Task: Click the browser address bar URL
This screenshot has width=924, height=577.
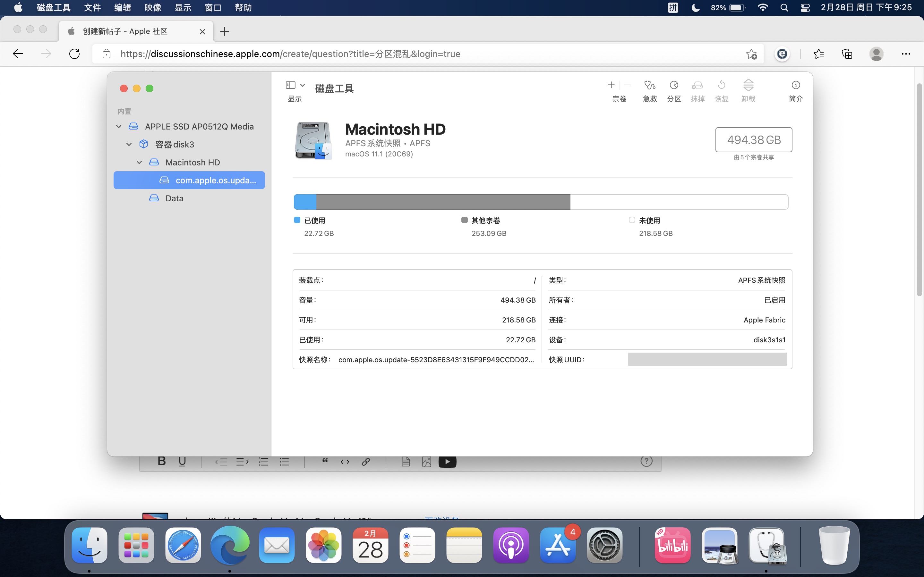Action: (x=290, y=54)
